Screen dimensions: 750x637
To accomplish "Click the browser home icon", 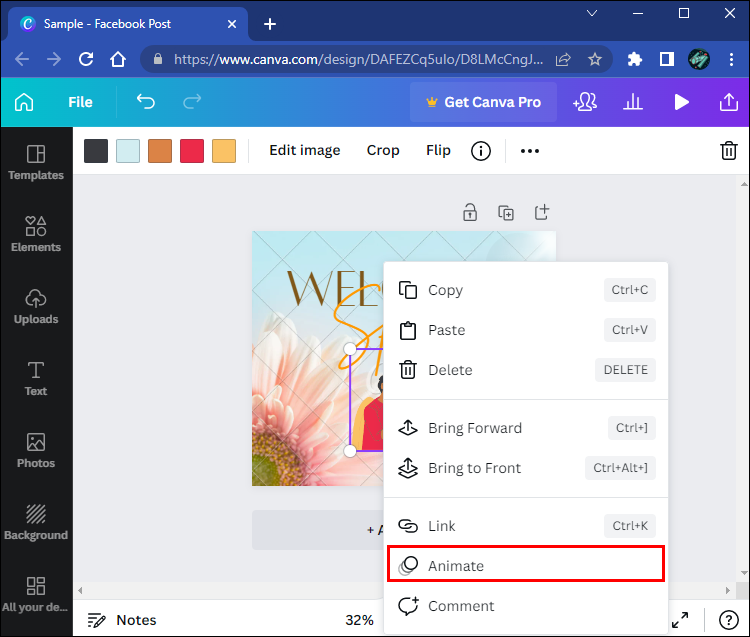I will 118,59.
